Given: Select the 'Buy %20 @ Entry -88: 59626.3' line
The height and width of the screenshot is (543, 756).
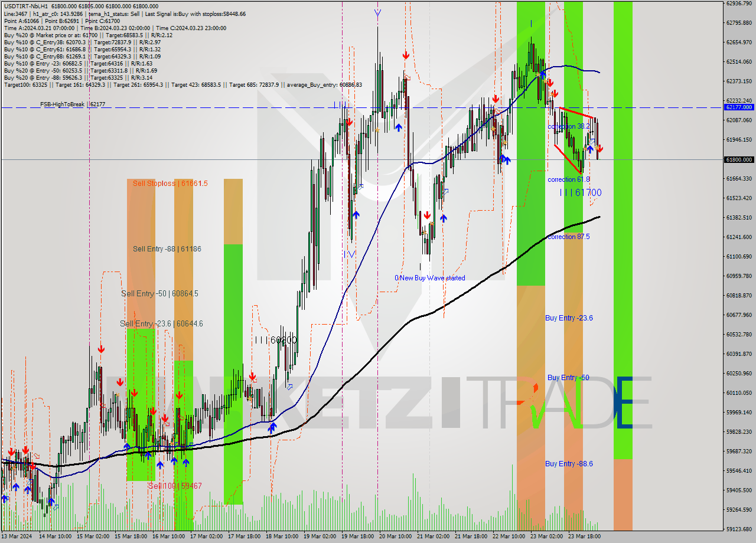Looking at the screenshot, I should coord(78,77).
